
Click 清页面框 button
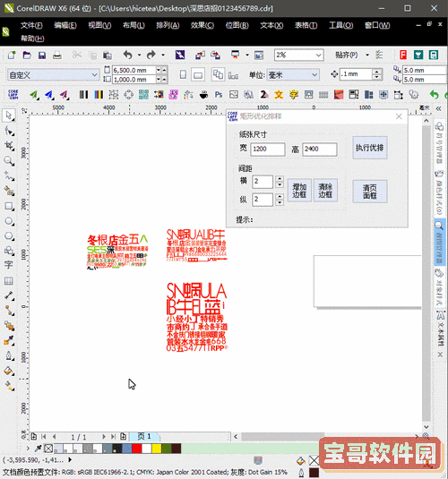(x=370, y=192)
